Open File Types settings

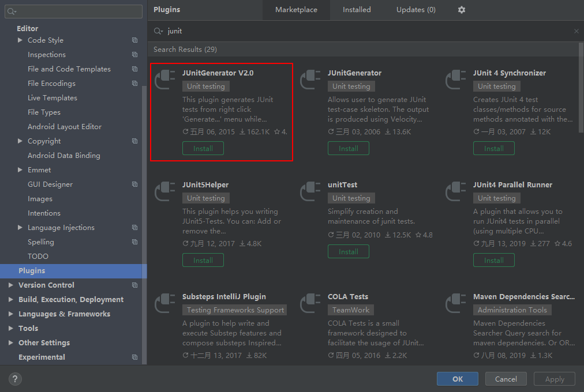point(44,112)
